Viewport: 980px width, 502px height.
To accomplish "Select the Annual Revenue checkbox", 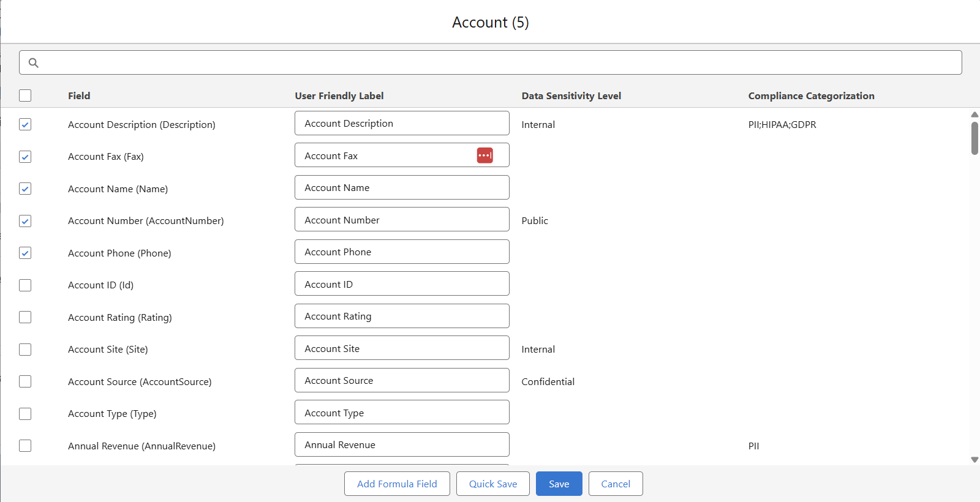I will coord(25,446).
